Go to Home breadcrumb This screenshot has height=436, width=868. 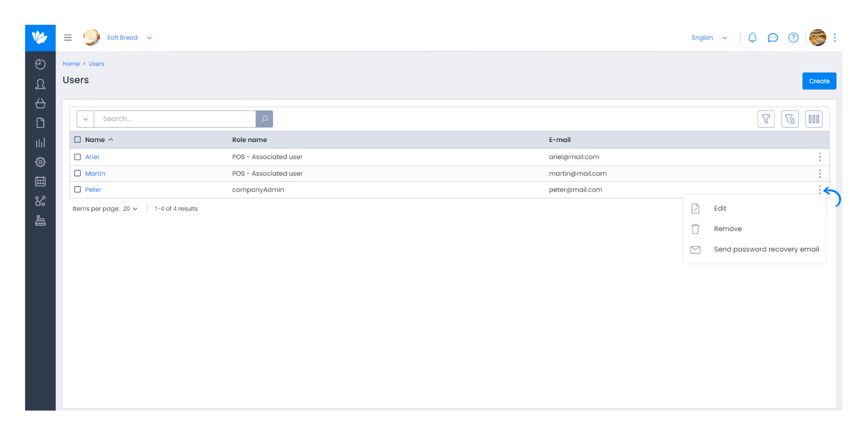tap(71, 64)
